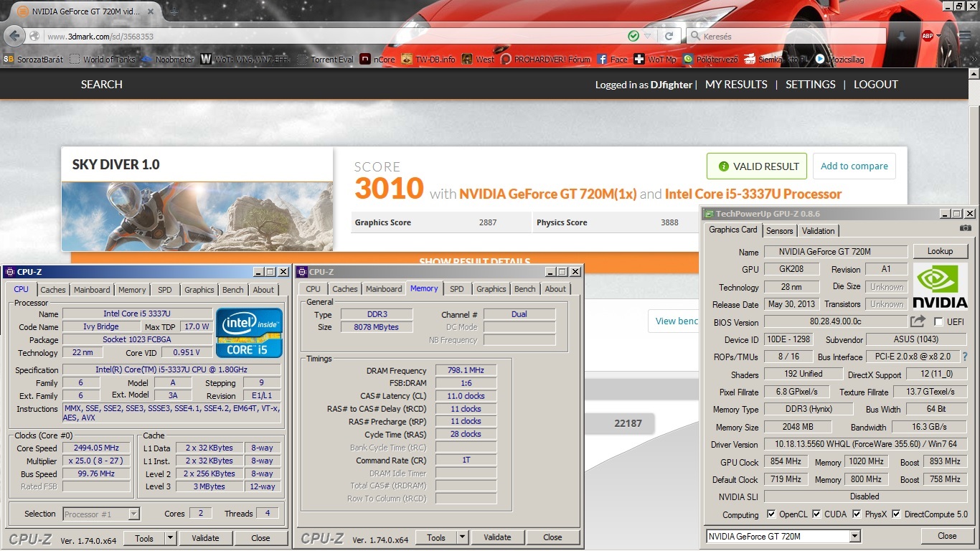Viewport: 980px width, 551px height.
Task: Open the TW-DB.info bookmark
Action: (x=428, y=60)
